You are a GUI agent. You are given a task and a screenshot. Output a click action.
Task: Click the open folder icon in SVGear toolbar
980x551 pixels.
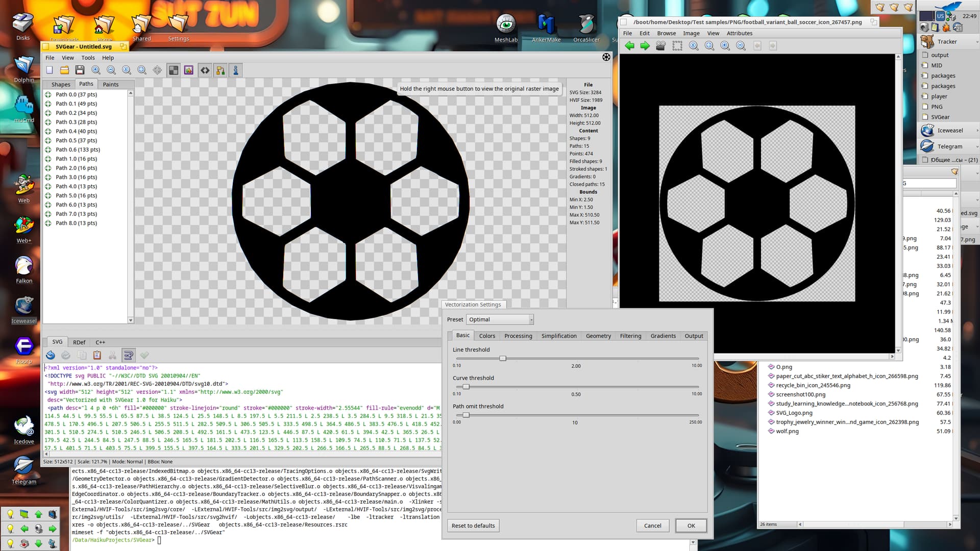(x=64, y=70)
